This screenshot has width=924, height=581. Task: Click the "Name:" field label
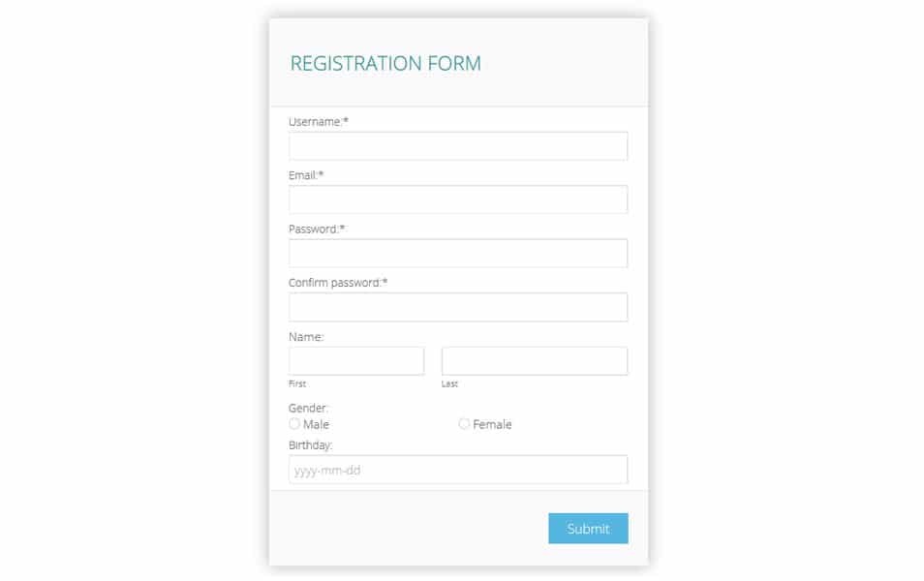306,337
